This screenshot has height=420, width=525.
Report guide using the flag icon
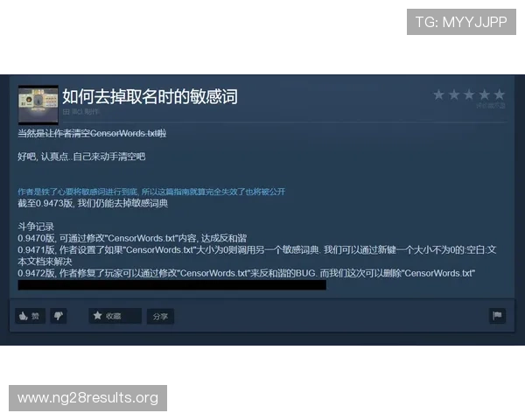tap(497, 316)
